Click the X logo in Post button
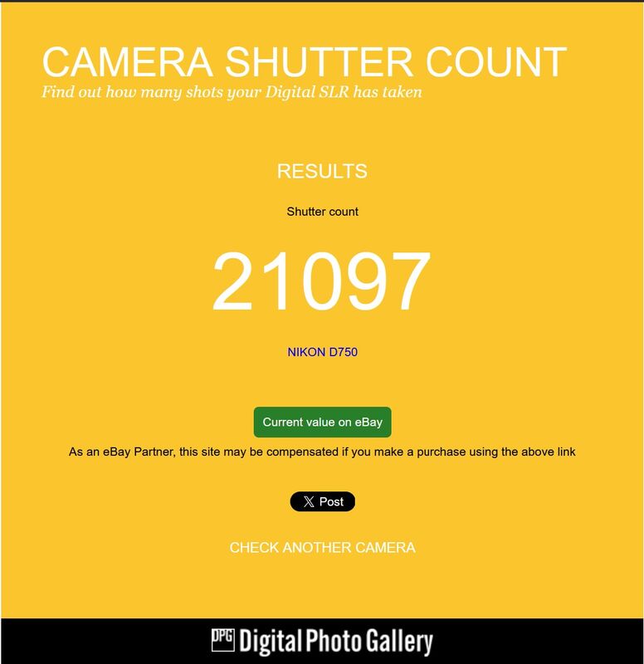Image resolution: width=644 pixels, height=664 pixels. pos(309,502)
